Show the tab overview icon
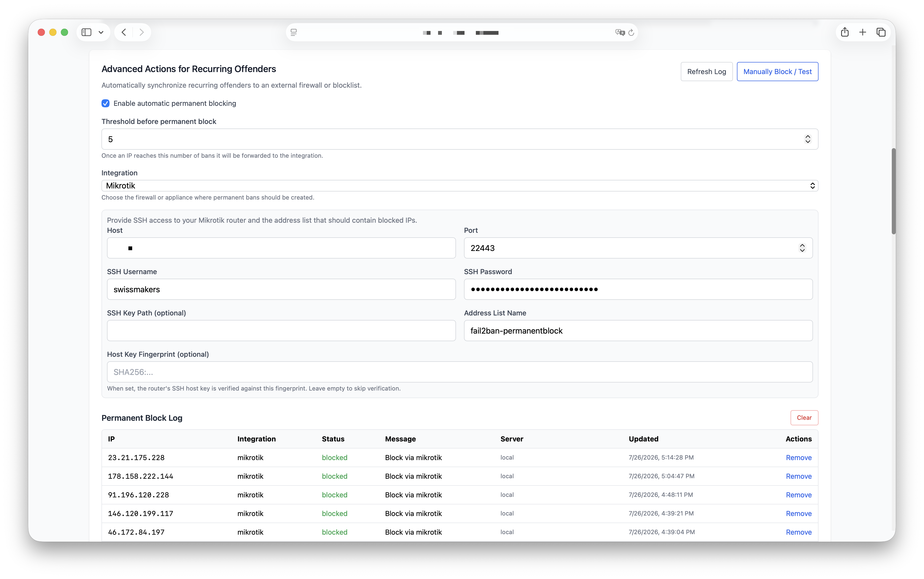The image size is (924, 579). (881, 33)
